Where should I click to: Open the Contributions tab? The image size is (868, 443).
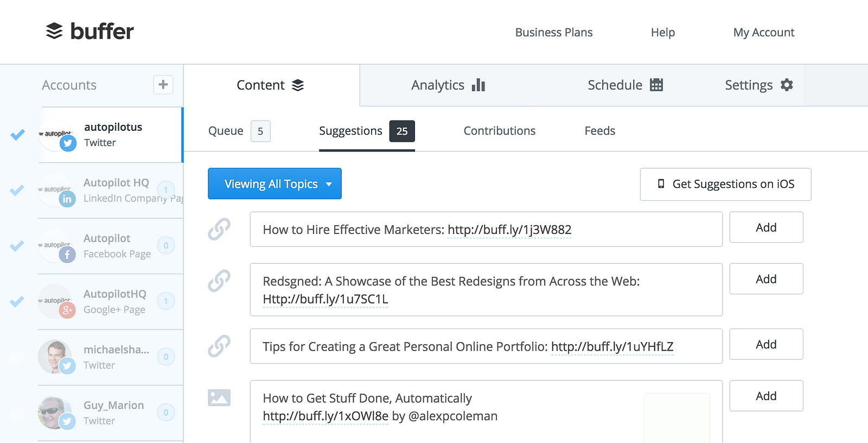point(499,131)
